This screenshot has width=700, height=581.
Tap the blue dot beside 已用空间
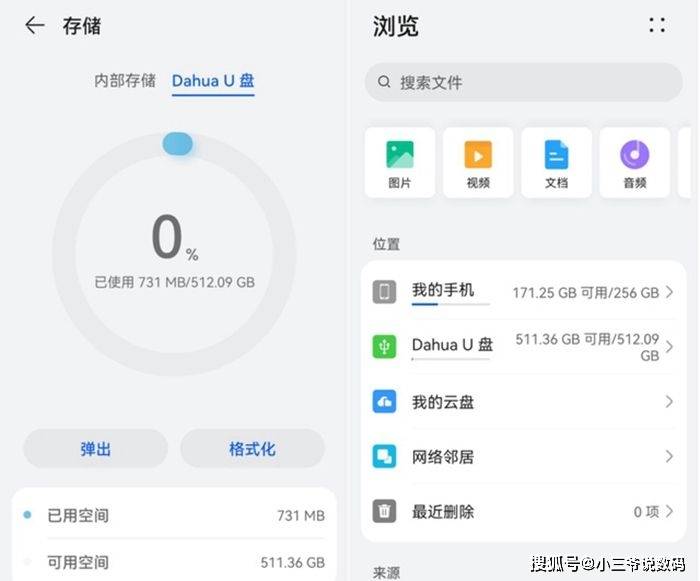(27, 515)
